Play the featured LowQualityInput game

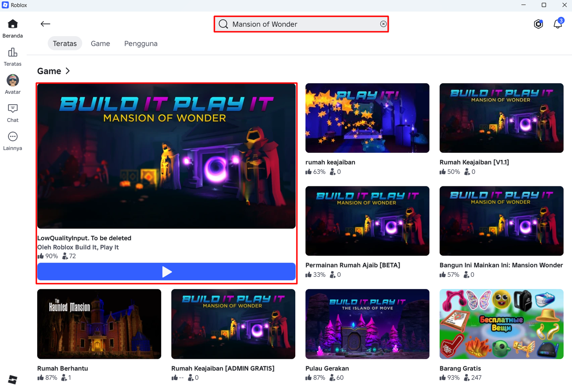coord(167,272)
